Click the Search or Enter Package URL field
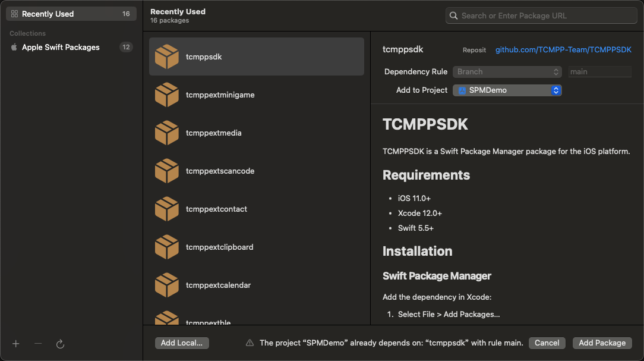 tap(541, 15)
